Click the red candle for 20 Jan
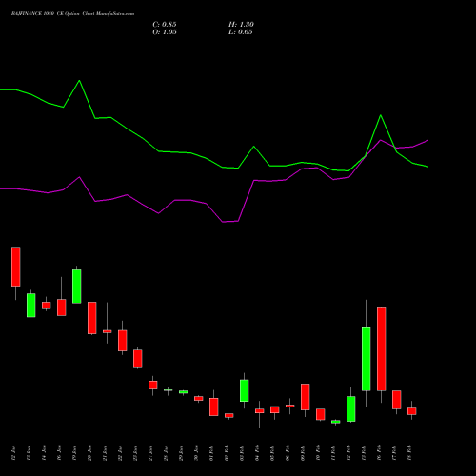This screenshot has height=476, width=476. coord(92,318)
